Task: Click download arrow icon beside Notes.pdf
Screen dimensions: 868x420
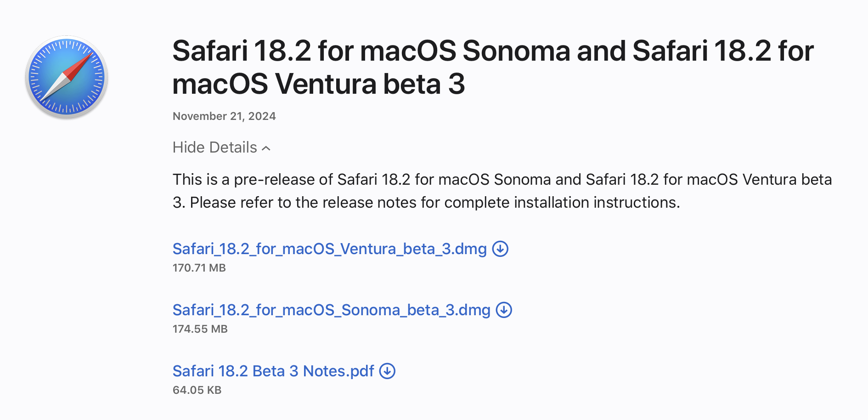Action: coord(387,371)
